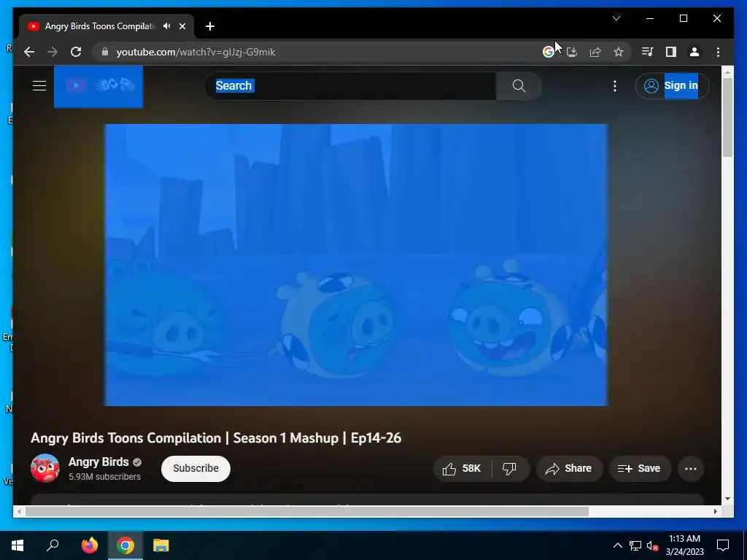Share the video

(x=569, y=469)
